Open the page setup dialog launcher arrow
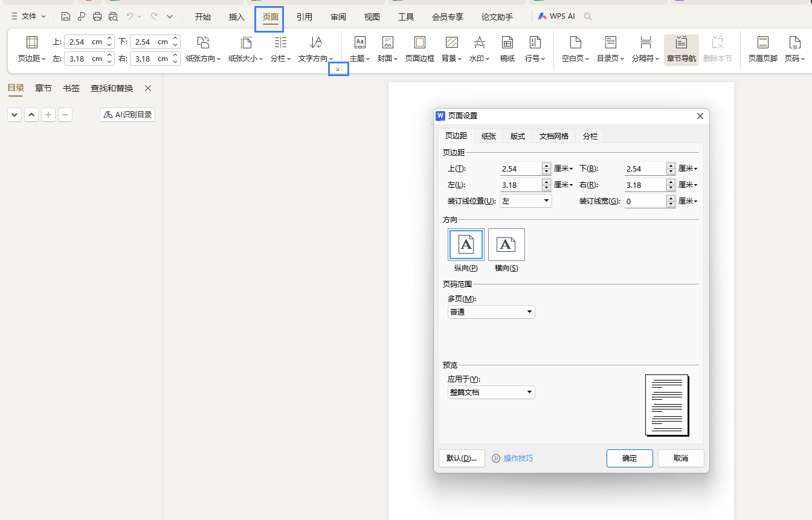Image resolution: width=812 pixels, height=520 pixels. click(338, 69)
